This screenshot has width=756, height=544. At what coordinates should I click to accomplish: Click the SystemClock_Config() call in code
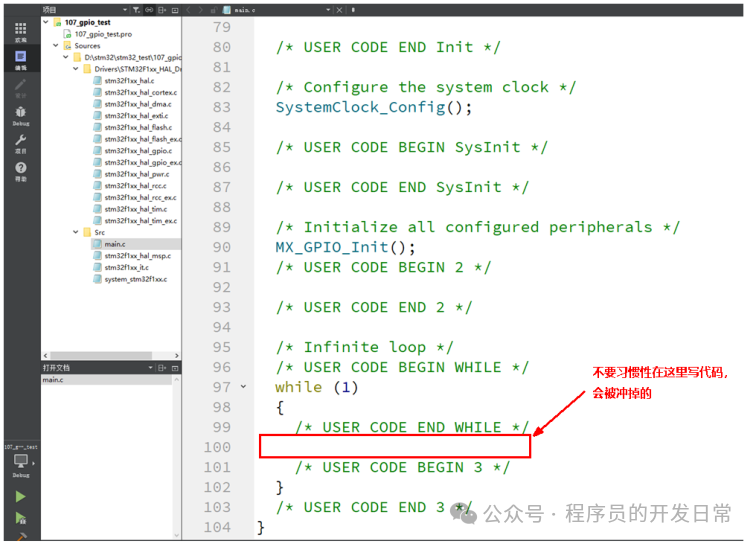(374, 107)
